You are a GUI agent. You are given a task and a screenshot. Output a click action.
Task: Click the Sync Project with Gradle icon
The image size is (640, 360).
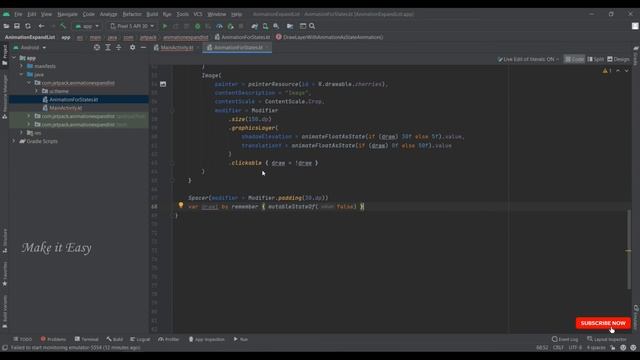coord(255,26)
